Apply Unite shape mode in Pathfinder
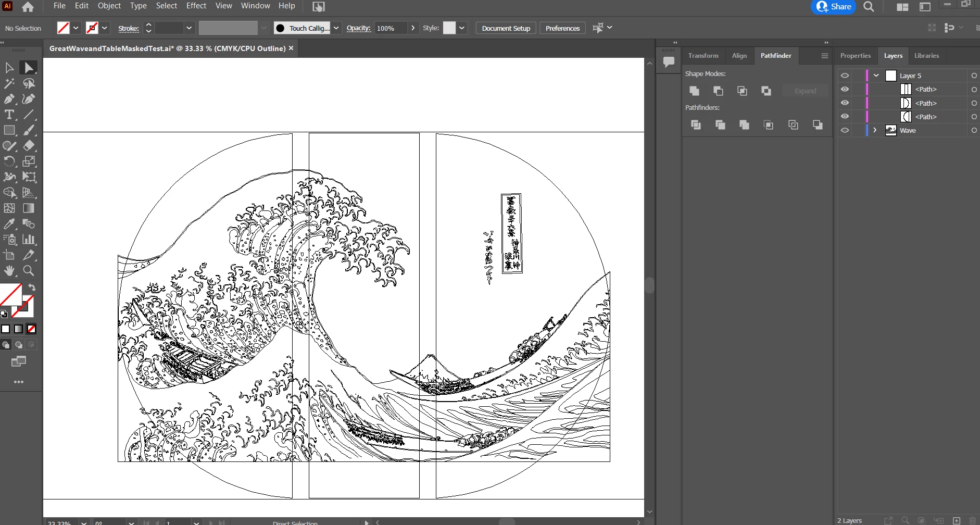 694,91
